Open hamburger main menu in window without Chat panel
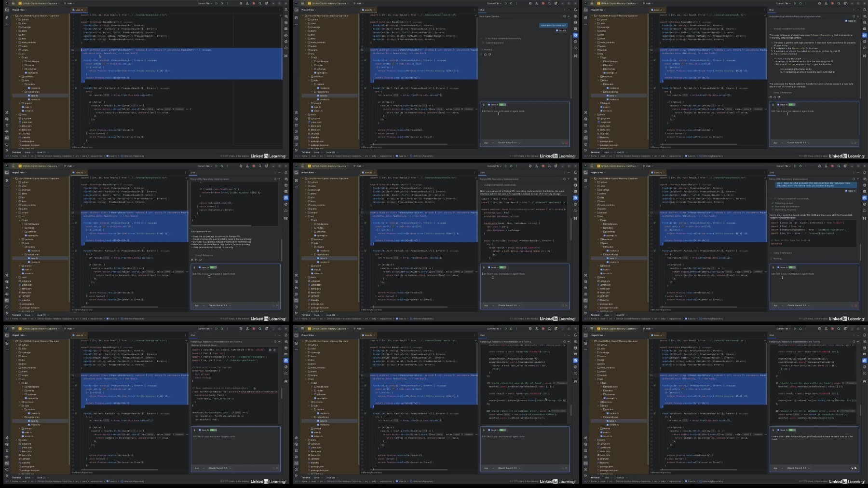 tap(13, 3)
